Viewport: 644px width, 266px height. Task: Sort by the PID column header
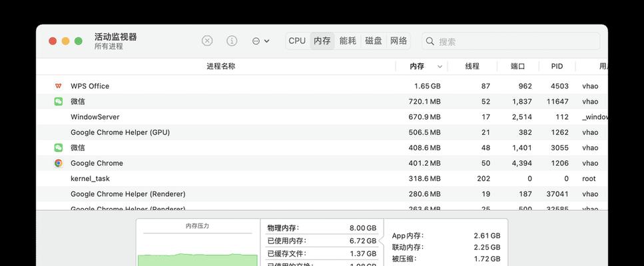click(x=557, y=66)
